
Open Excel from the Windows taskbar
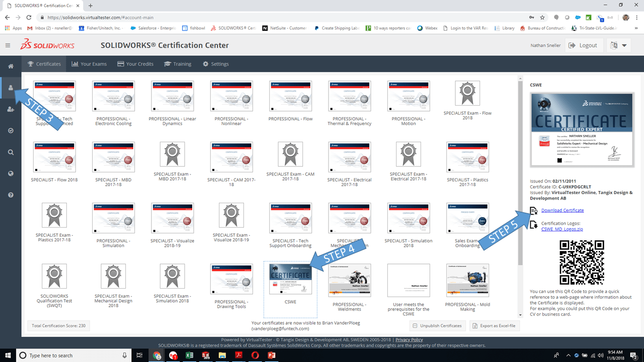pyautogui.click(x=189, y=355)
